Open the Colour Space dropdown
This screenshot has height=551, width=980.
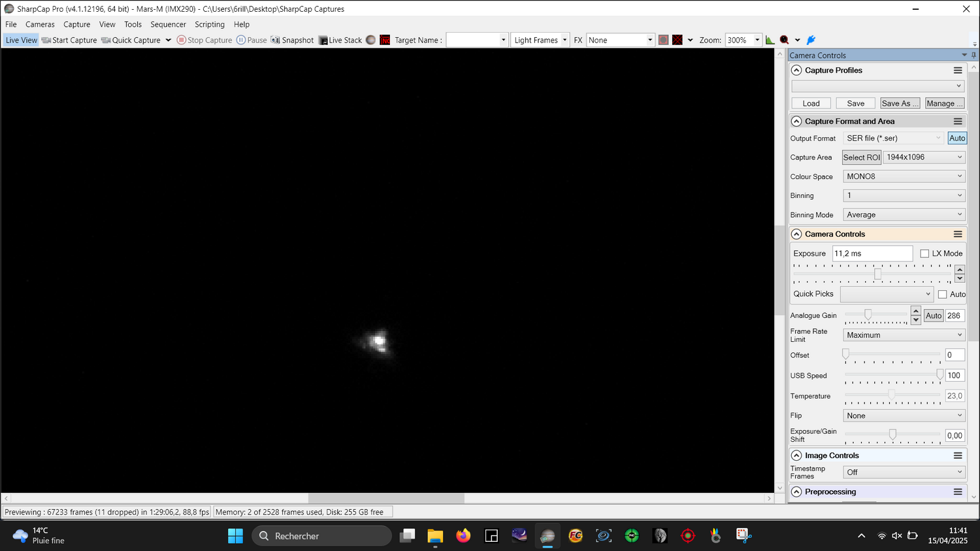pyautogui.click(x=904, y=176)
